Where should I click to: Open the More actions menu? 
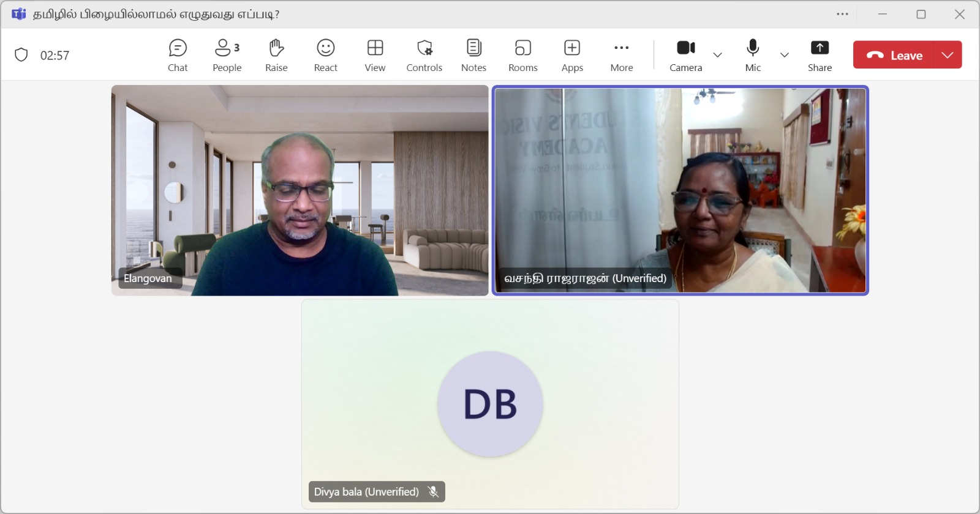click(621, 55)
